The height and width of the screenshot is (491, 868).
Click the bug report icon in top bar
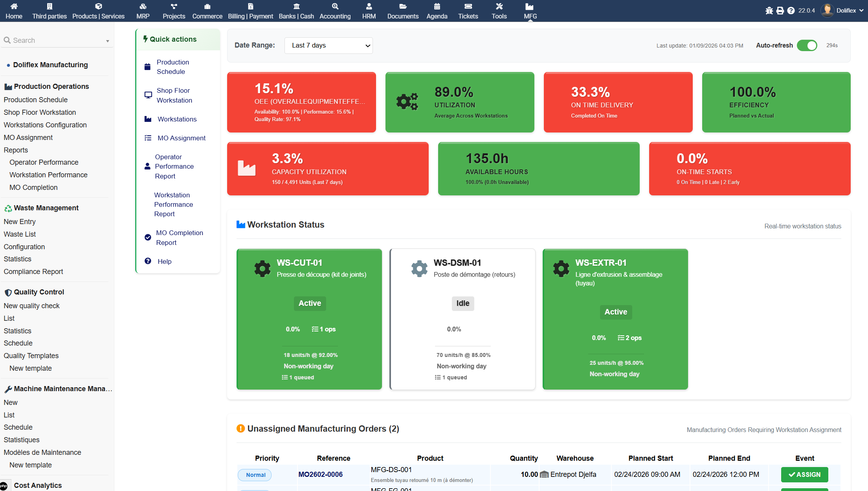point(769,11)
